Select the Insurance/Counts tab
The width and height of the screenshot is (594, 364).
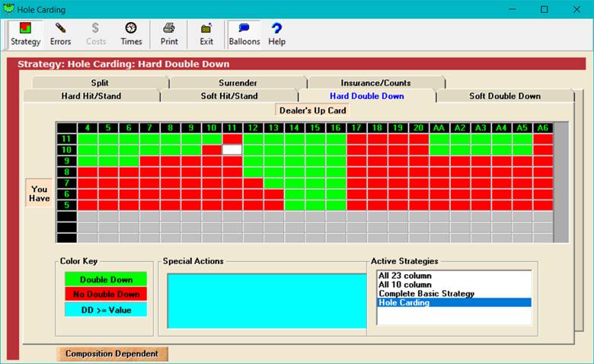point(375,83)
